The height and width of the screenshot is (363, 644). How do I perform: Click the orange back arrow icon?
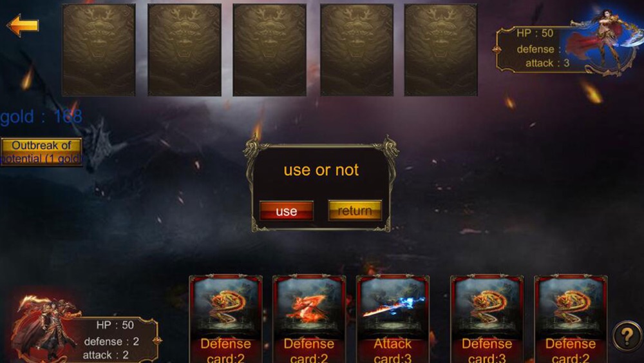23,26
